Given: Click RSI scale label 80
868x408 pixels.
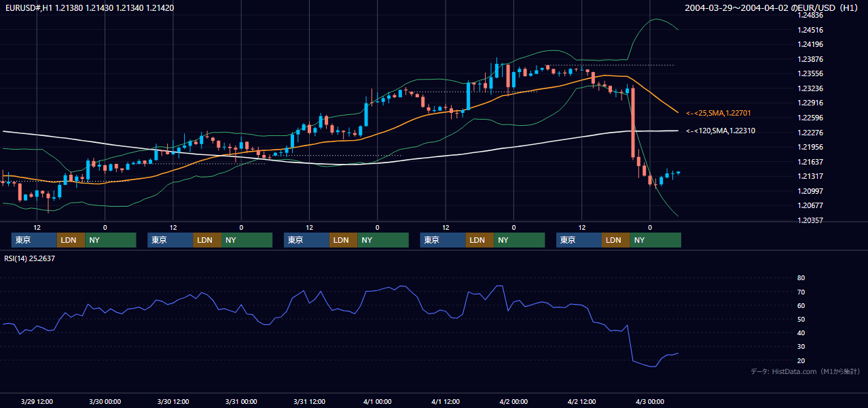Looking at the screenshot, I should [801, 278].
